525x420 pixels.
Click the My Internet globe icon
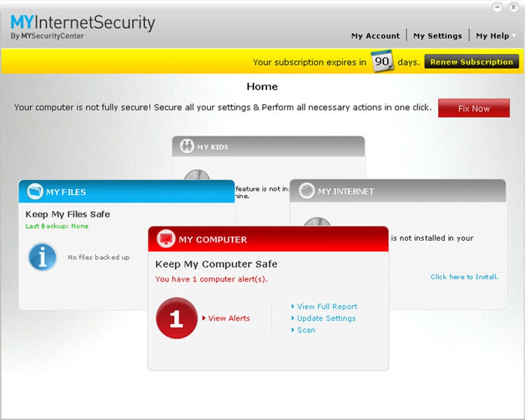[x=306, y=191]
